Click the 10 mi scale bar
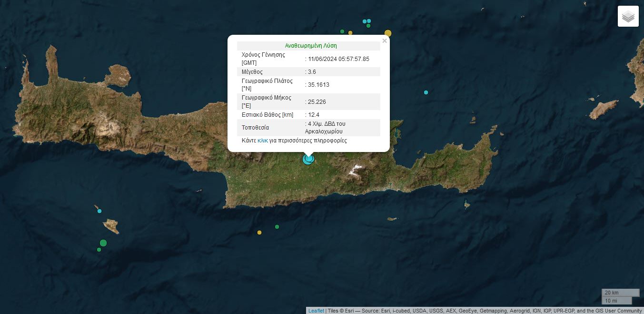 click(616, 301)
